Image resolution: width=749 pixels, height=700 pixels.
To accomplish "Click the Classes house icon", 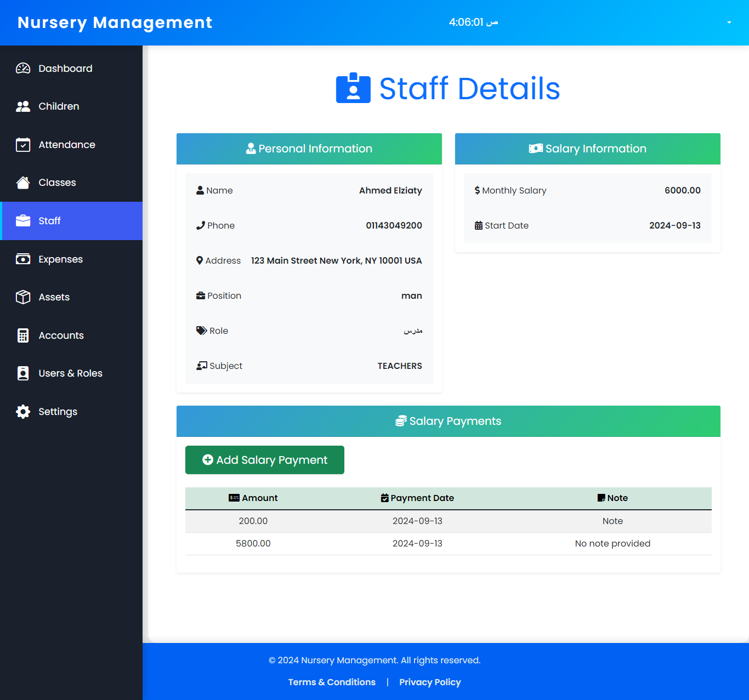I will coord(23,183).
